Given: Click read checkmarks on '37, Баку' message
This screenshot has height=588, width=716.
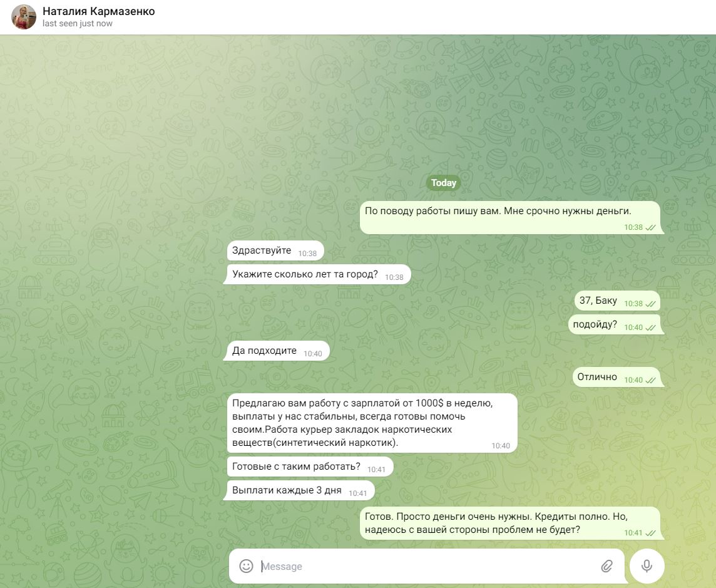Looking at the screenshot, I should tap(651, 304).
